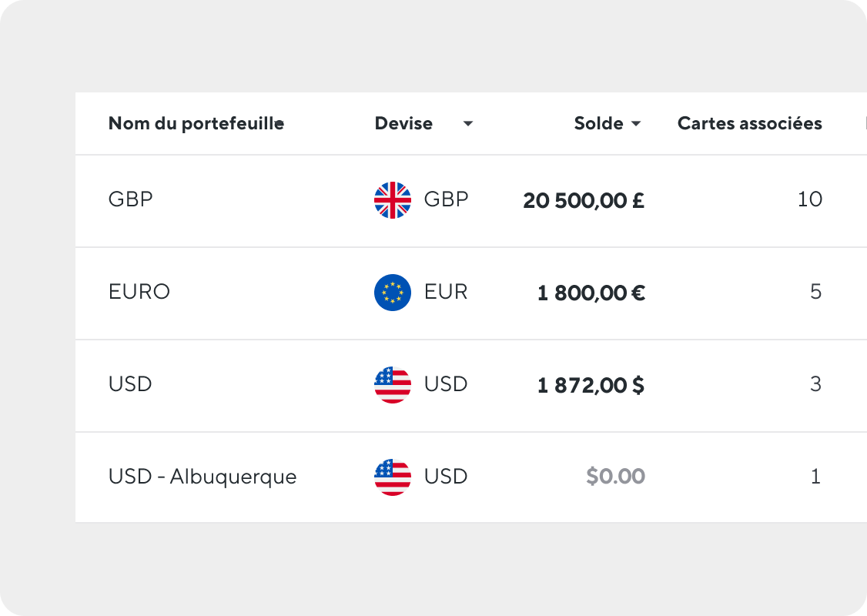
Task: Sort by Nom du portefeuille header
Action: point(196,123)
